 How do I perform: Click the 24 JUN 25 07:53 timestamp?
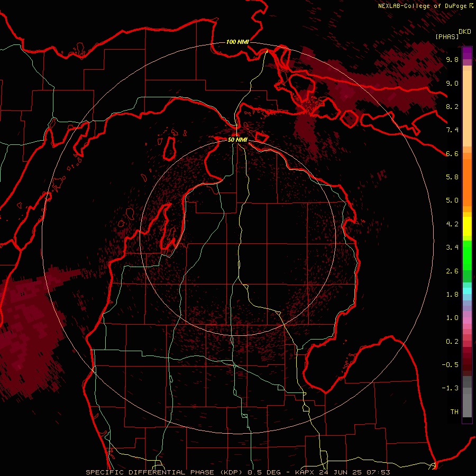(x=354, y=472)
